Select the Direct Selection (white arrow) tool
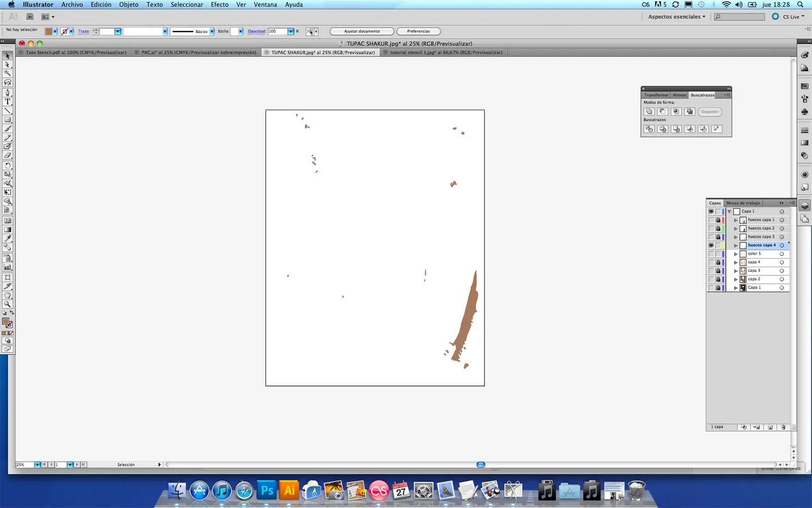 [x=8, y=65]
